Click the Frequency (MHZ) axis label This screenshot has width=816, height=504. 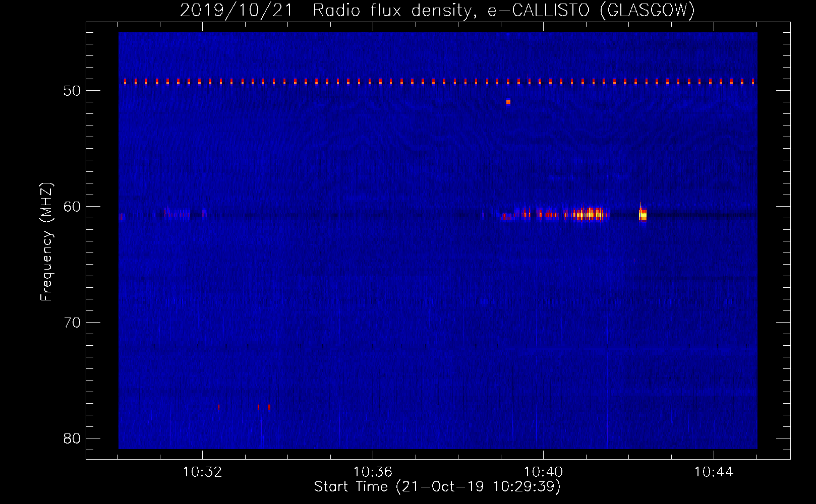(46, 242)
